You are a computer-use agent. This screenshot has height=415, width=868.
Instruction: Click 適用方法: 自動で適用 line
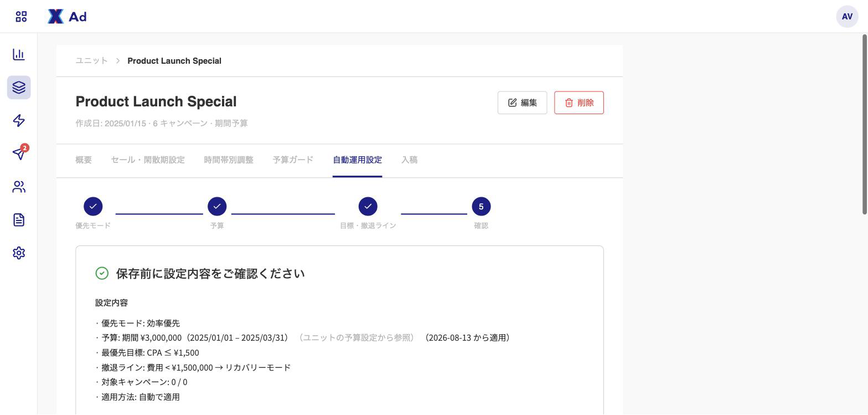[x=137, y=397]
